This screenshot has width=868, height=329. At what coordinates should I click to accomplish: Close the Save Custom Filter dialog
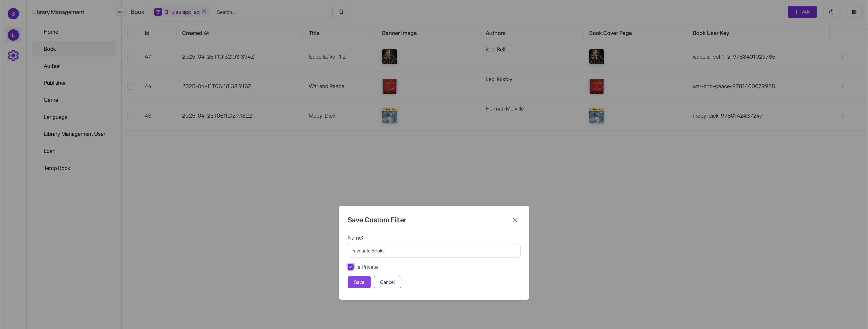pyautogui.click(x=515, y=220)
